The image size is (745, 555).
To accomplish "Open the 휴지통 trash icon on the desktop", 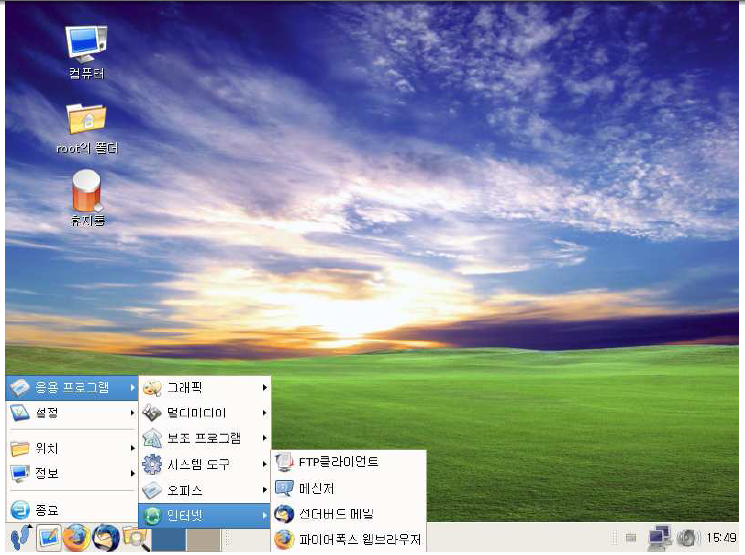I will click(x=87, y=197).
